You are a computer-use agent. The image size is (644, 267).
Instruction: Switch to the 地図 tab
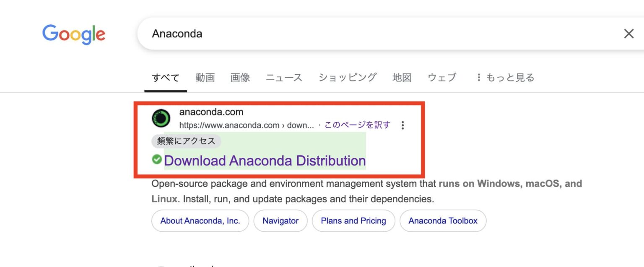(x=402, y=77)
